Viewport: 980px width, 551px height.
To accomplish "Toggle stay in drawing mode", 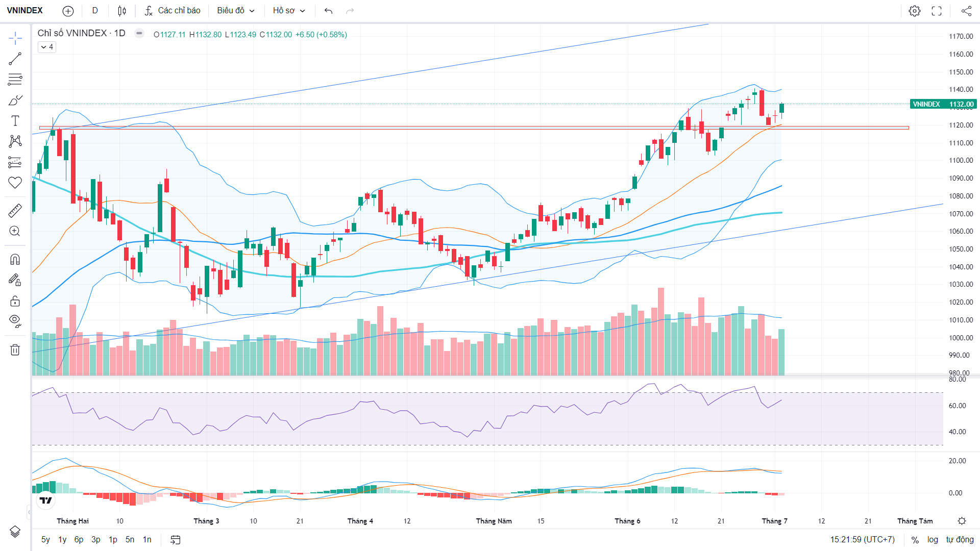I will tap(15, 280).
